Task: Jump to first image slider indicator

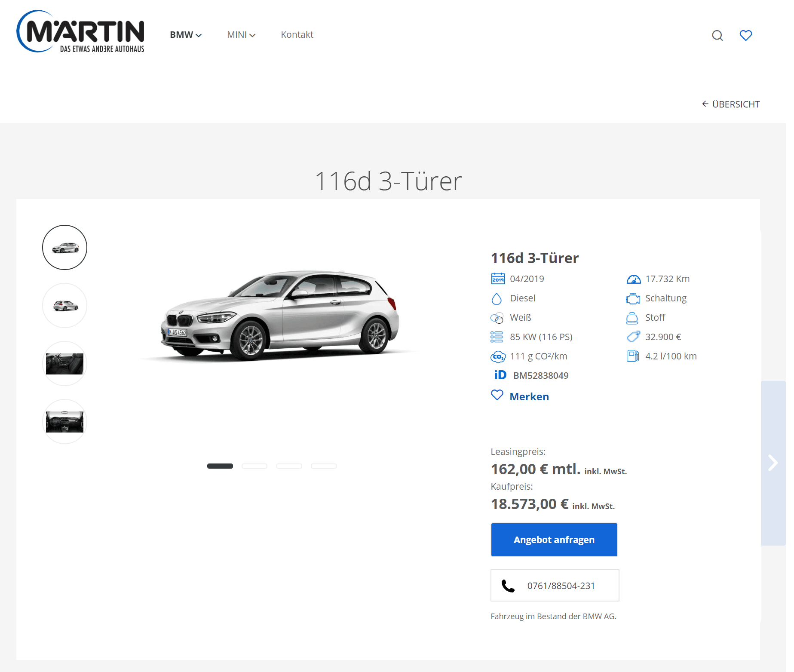Action: coord(220,466)
